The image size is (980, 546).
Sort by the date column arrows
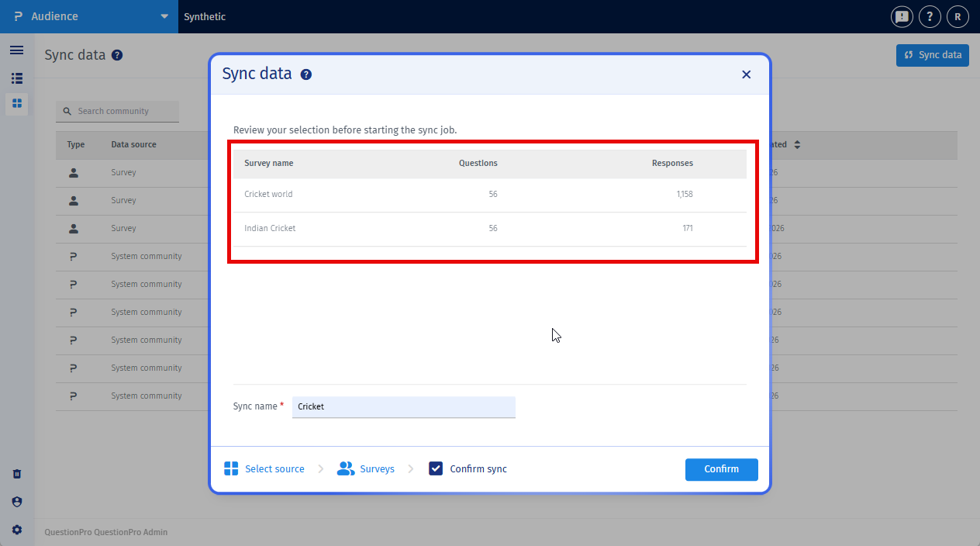(796, 144)
